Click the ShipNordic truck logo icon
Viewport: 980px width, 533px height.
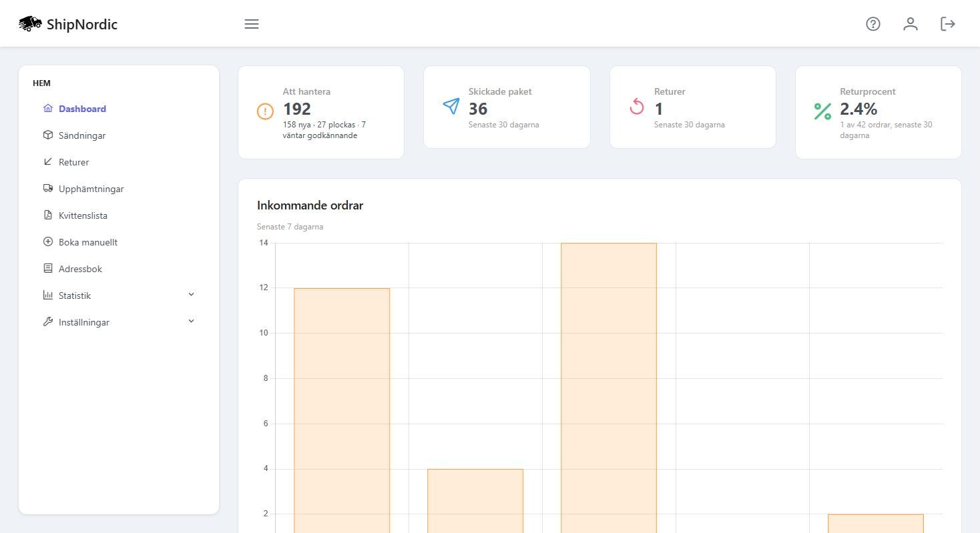point(30,24)
